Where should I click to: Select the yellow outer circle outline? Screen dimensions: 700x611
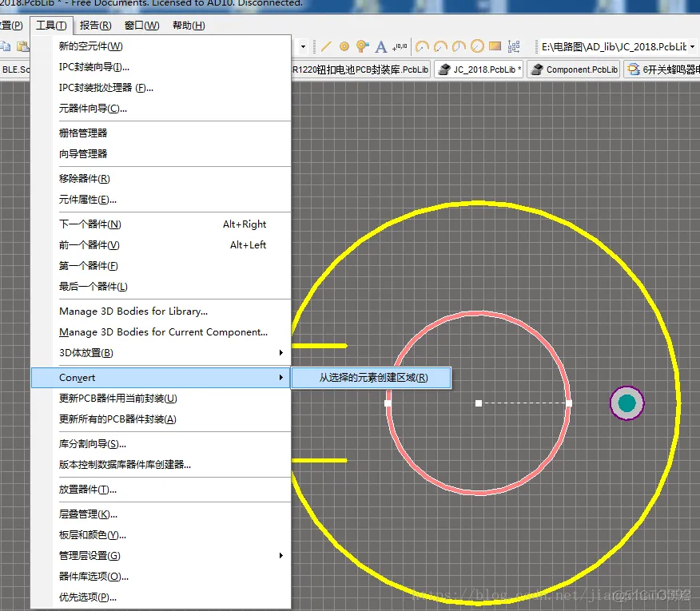click(479, 204)
